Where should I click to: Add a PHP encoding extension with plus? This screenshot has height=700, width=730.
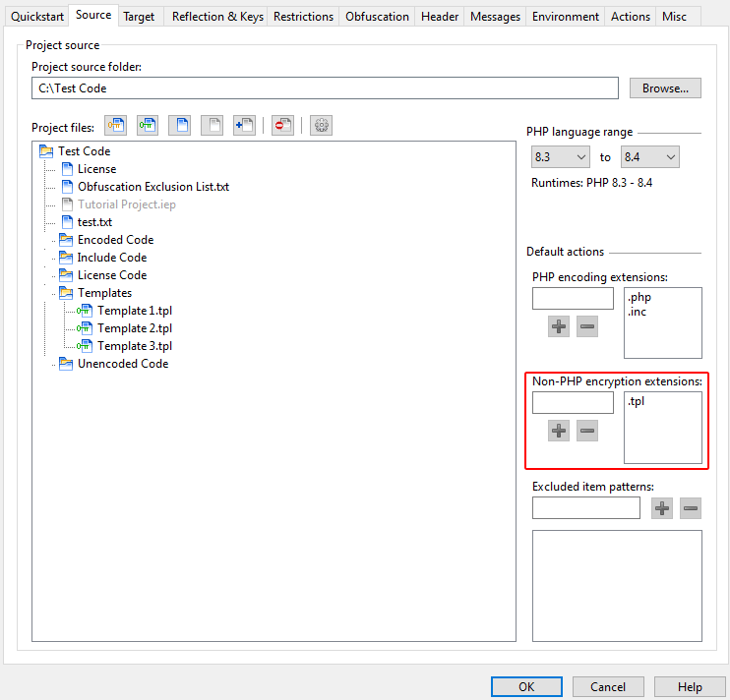pyautogui.click(x=559, y=326)
